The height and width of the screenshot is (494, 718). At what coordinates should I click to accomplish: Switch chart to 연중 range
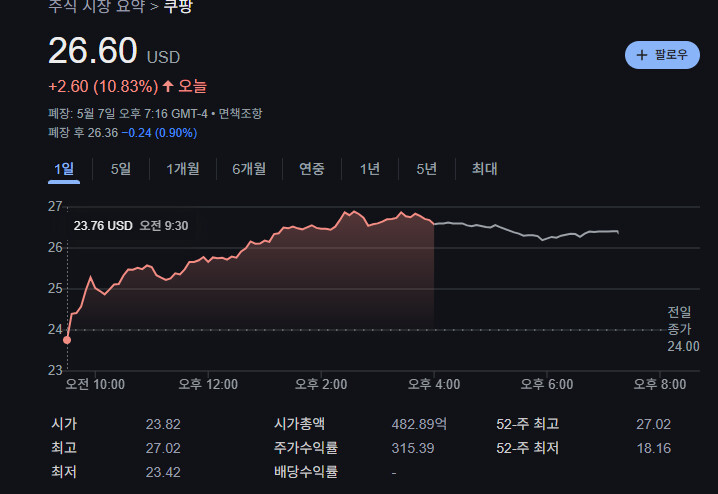point(312,169)
